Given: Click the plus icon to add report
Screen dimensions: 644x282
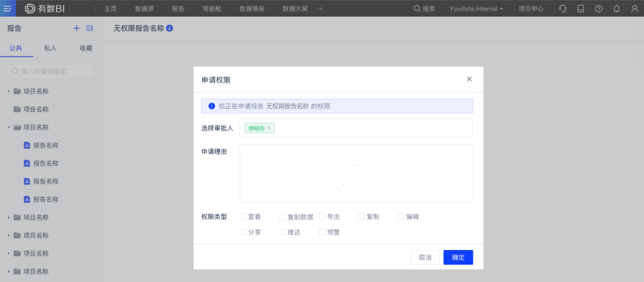Looking at the screenshot, I should pyautogui.click(x=76, y=28).
